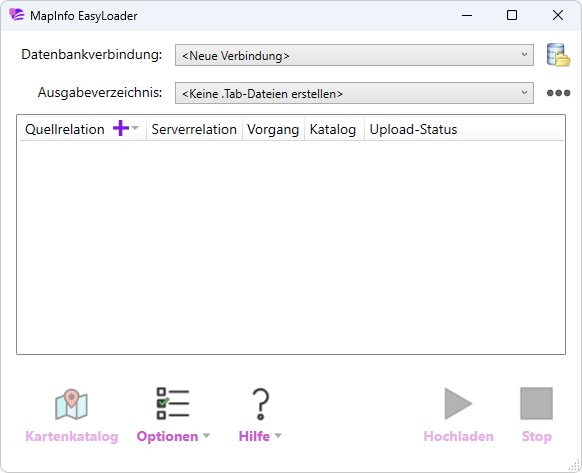Click the window resize grip corner
Screen dimensions: 582x473
pos(575,466)
